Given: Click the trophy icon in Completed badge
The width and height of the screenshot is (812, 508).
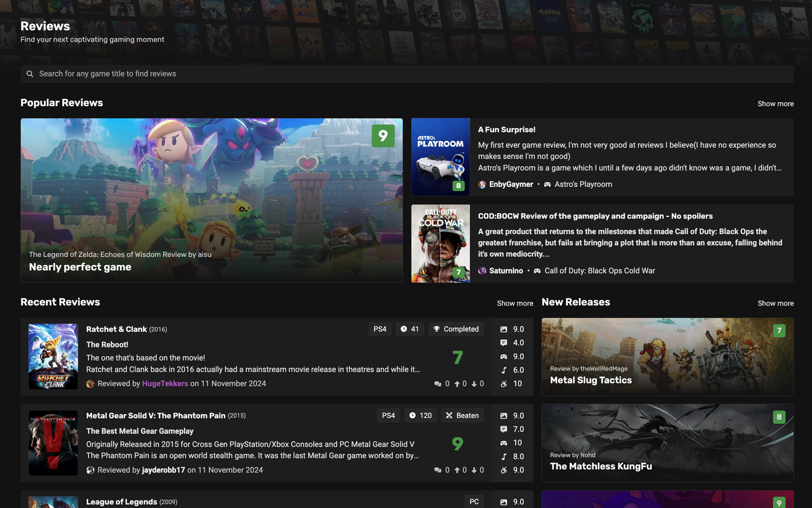Looking at the screenshot, I should click(x=436, y=329).
